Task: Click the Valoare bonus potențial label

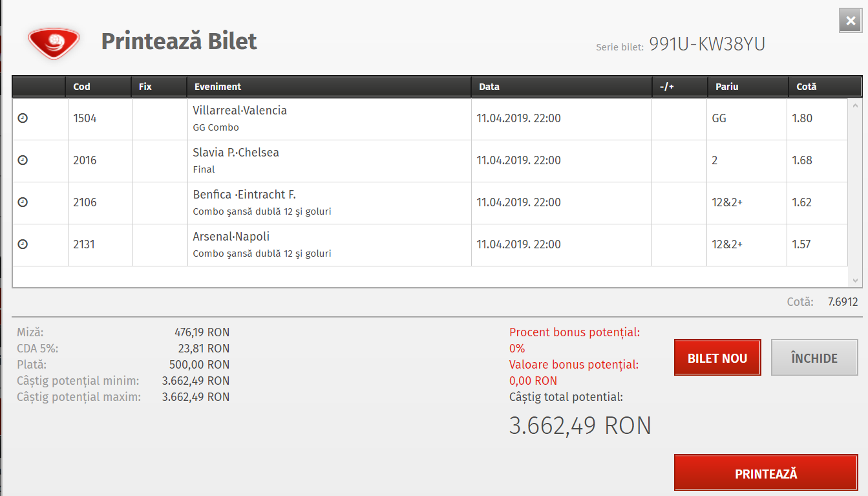Action: pyautogui.click(x=574, y=365)
